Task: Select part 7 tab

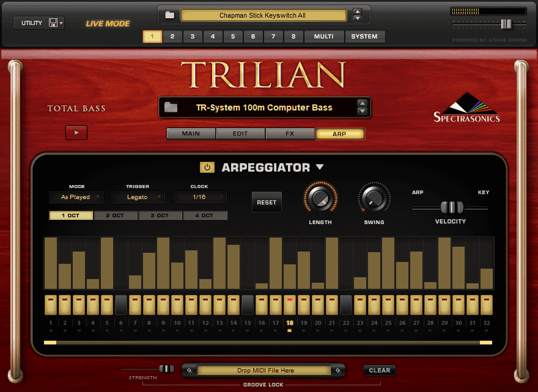Action: (273, 36)
